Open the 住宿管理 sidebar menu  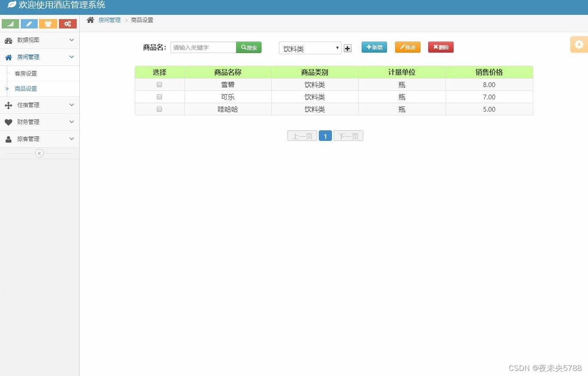click(39, 105)
